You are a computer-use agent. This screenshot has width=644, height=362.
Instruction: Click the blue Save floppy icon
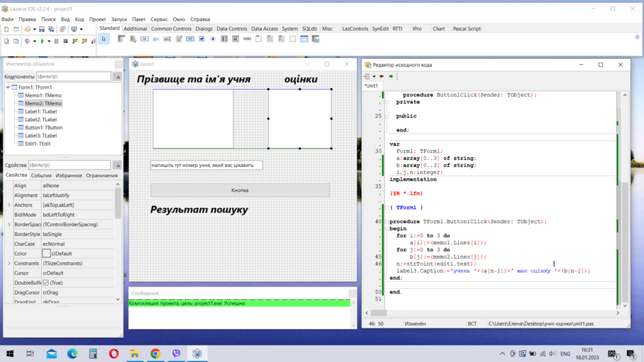click(x=42, y=29)
